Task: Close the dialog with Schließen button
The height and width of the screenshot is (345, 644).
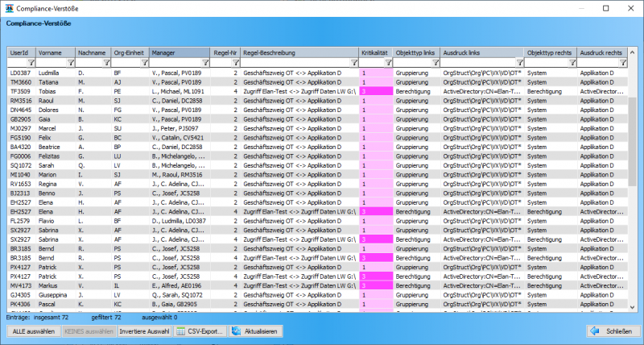Action: [613, 331]
